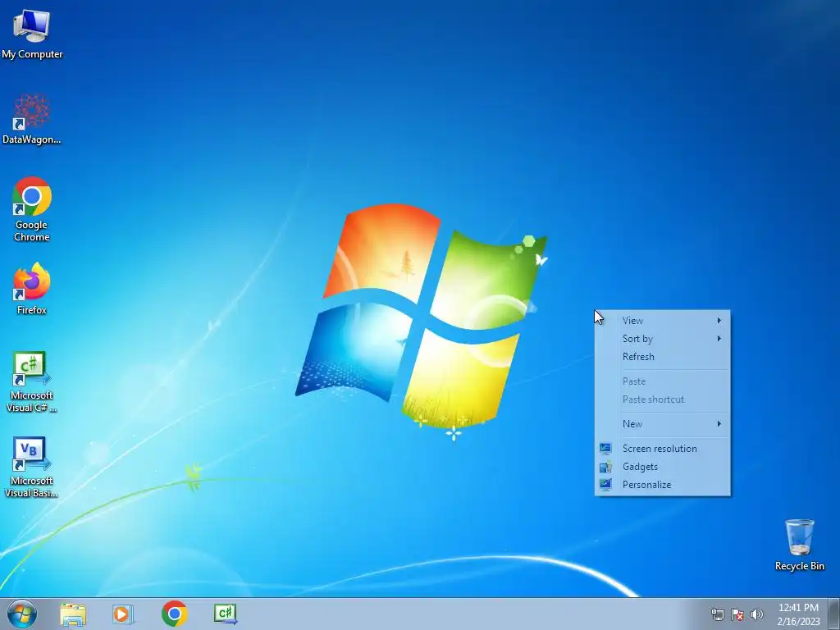840x630 pixels.
Task: Launch Chrome from the taskbar
Action: pyautogui.click(x=174, y=614)
